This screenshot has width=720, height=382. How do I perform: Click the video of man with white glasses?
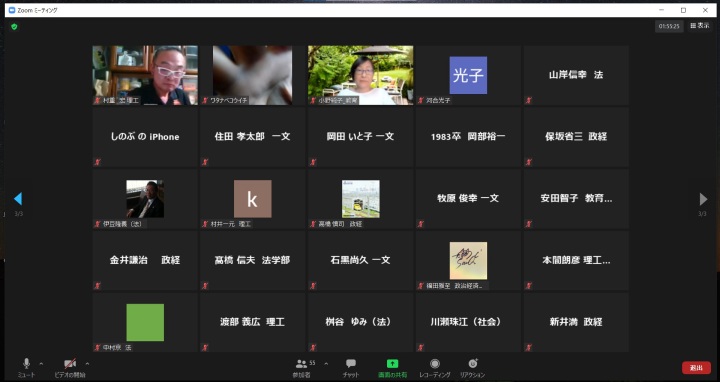[x=145, y=75]
